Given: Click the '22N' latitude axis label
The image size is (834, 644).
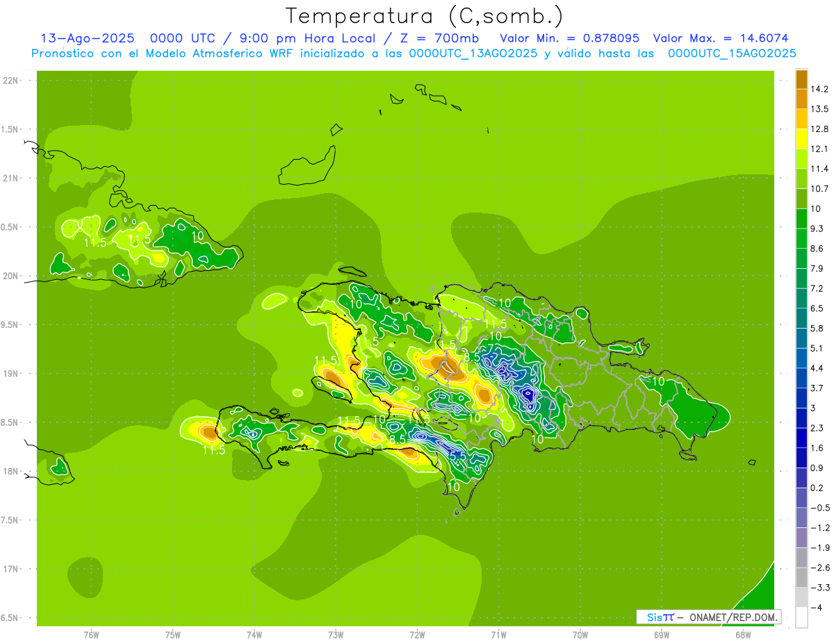Looking at the screenshot, I should (12, 81).
